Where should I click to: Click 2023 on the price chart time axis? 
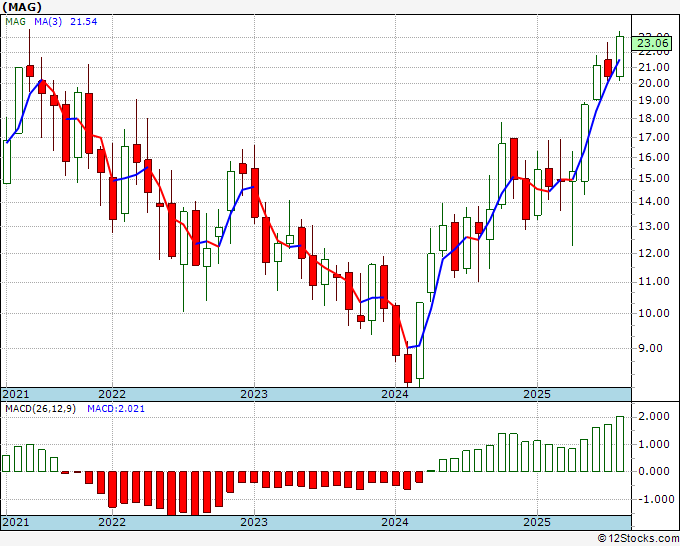coord(254,394)
